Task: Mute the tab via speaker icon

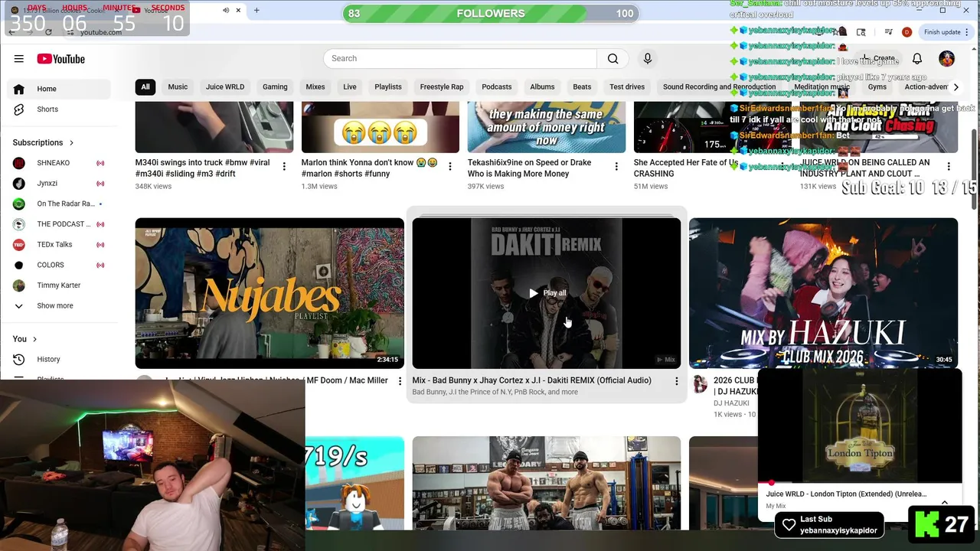Action: click(226, 10)
